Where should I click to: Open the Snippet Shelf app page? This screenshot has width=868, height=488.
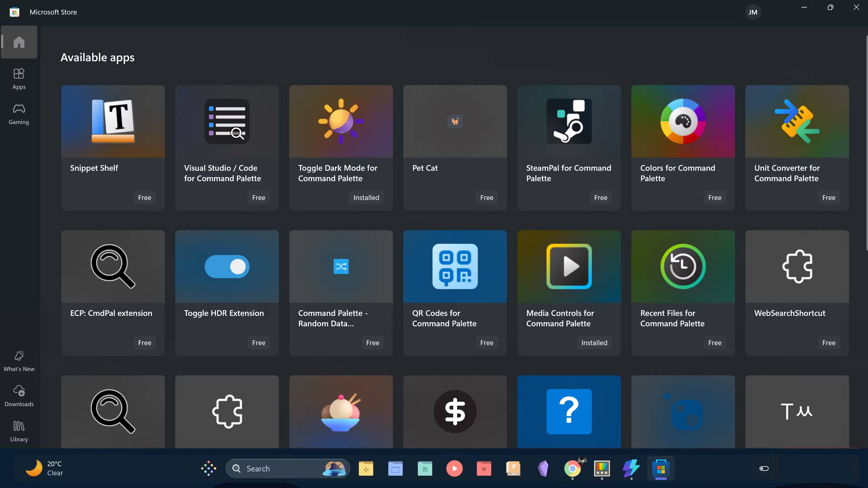pyautogui.click(x=113, y=148)
